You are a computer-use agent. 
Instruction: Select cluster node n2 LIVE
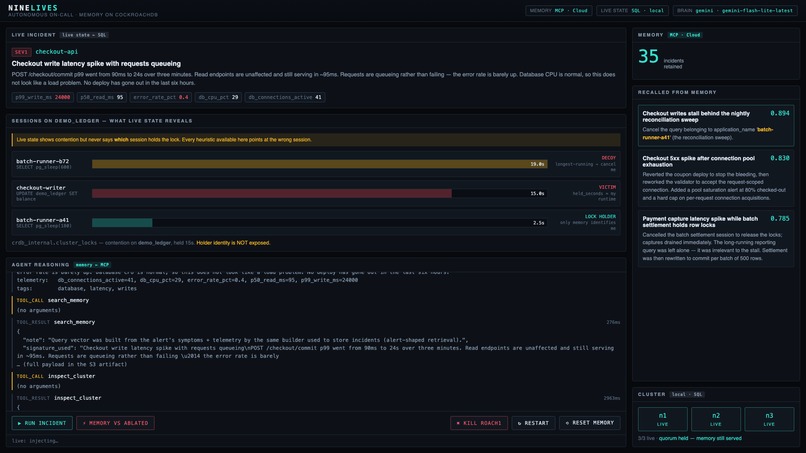click(716, 419)
